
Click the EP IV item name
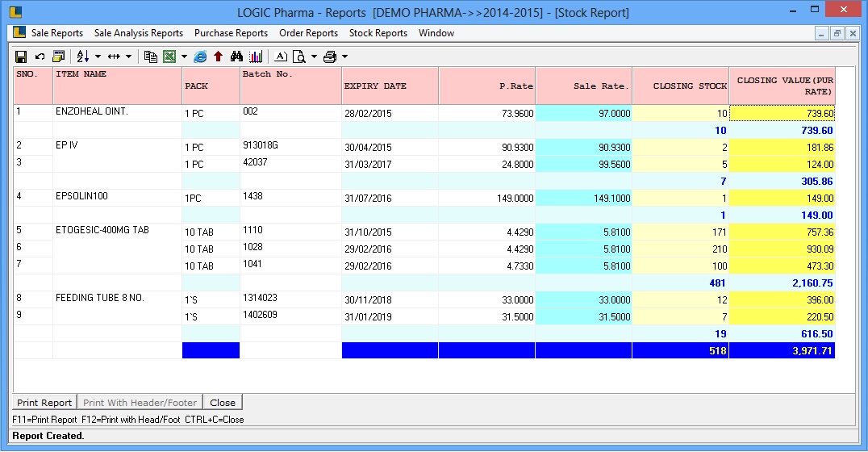coord(66,145)
